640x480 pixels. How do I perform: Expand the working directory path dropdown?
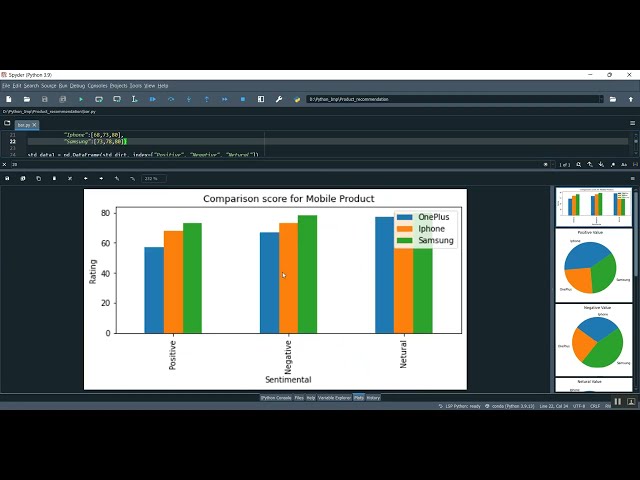[601, 99]
